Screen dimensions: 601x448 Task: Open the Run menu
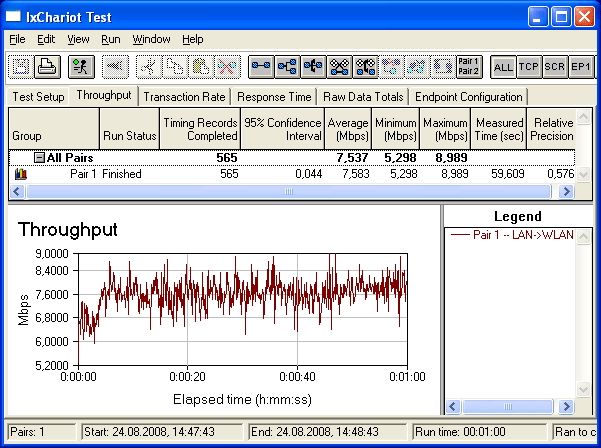[111, 39]
